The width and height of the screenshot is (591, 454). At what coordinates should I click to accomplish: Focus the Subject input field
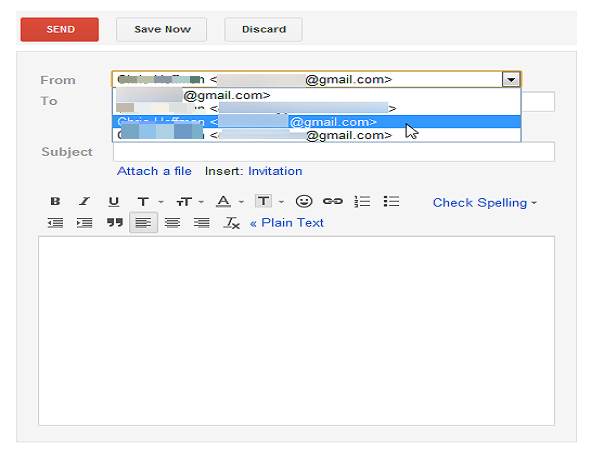pyautogui.click(x=334, y=151)
